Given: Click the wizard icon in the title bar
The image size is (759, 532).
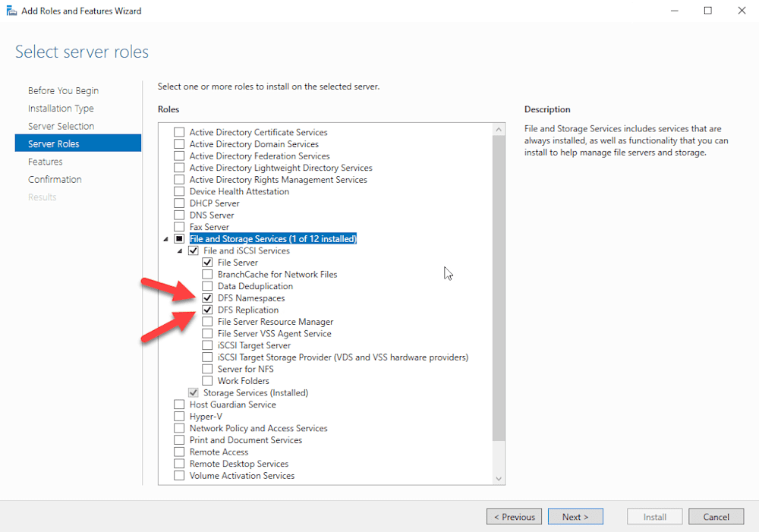Looking at the screenshot, I should (x=11, y=11).
